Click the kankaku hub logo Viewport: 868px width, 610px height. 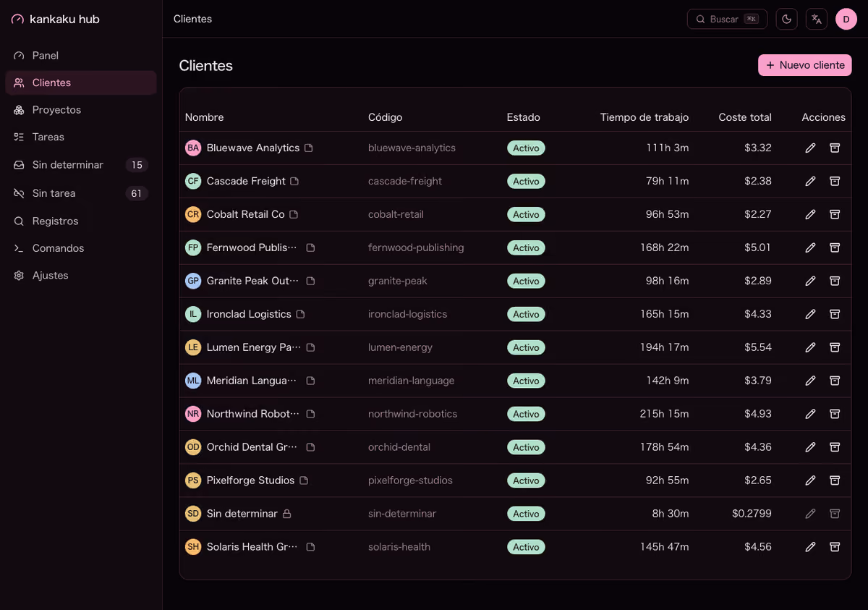point(56,20)
